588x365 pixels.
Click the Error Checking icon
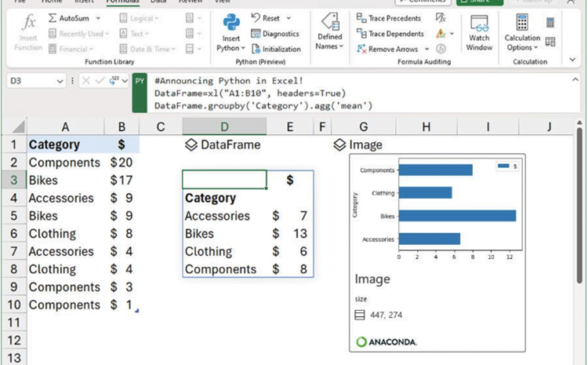pyautogui.click(x=441, y=34)
